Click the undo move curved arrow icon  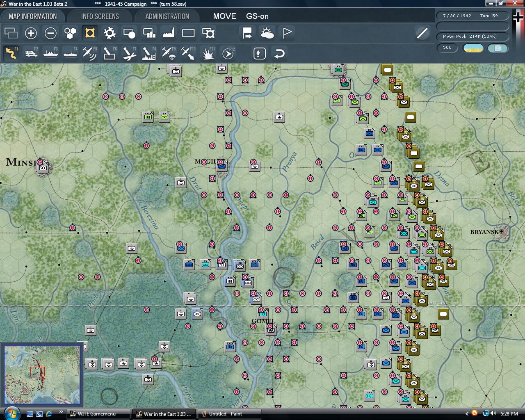pyautogui.click(x=279, y=53)
